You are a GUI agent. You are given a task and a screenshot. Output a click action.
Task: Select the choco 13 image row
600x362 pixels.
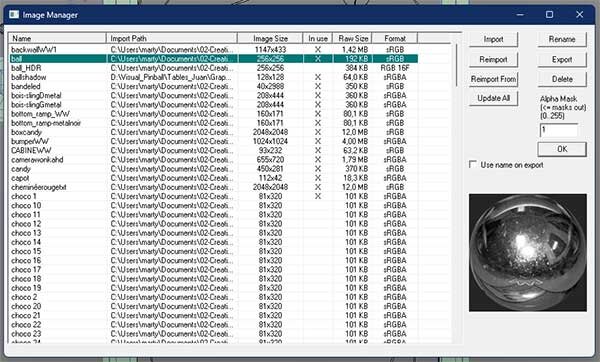pyautogui.click(x=213, y=233)
